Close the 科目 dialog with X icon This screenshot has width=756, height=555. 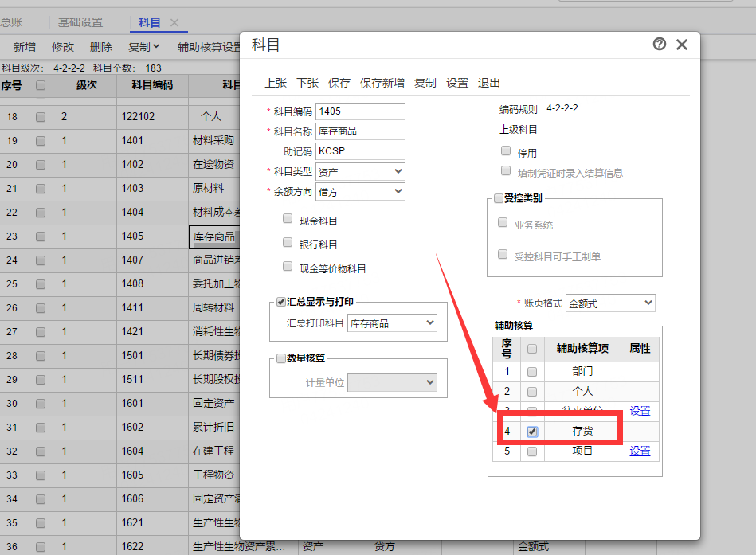pos(682,45)
